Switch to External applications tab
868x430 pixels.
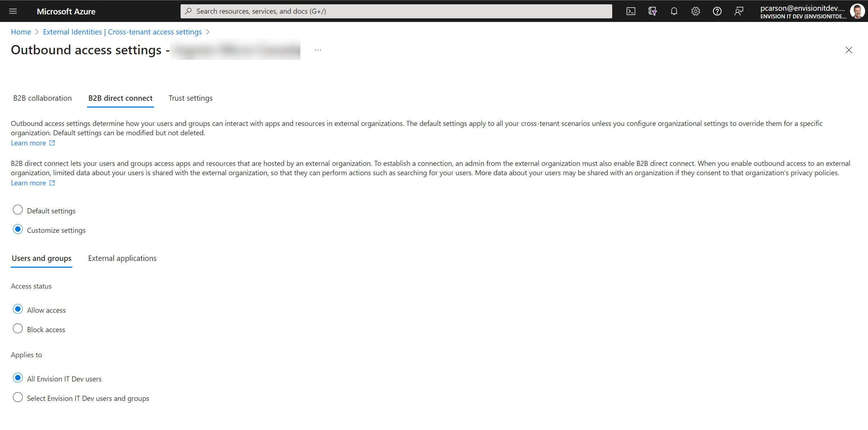[x=122, y=258]
